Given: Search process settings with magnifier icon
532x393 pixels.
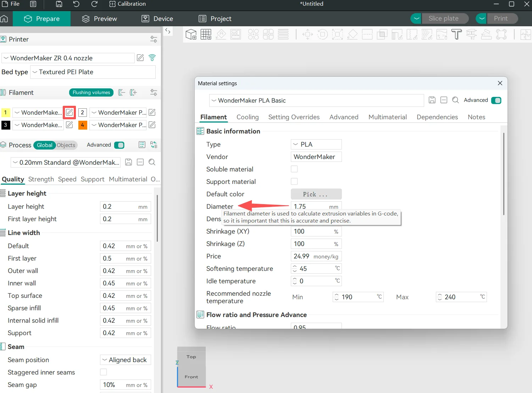Looking at the screenshot, I should point(152,162).
